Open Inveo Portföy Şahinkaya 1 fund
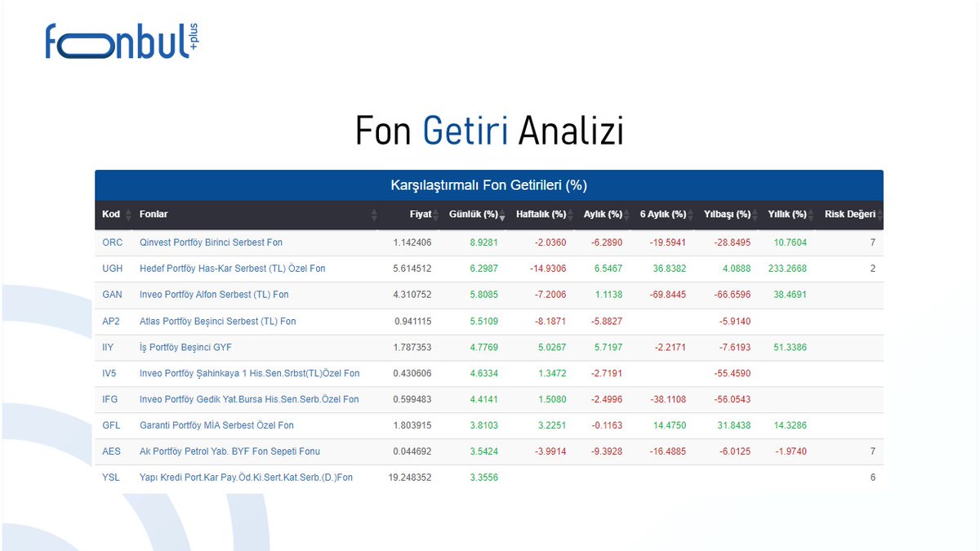 click(250, 373)
